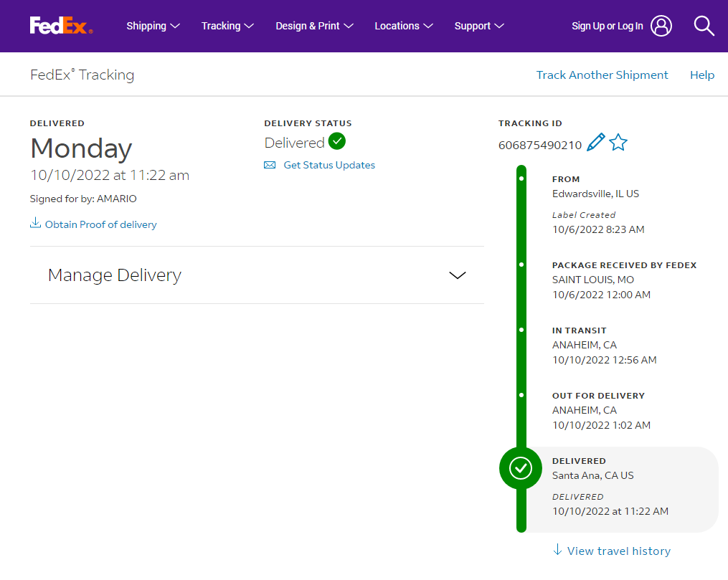Click the FedEx logo

point(61,26)
